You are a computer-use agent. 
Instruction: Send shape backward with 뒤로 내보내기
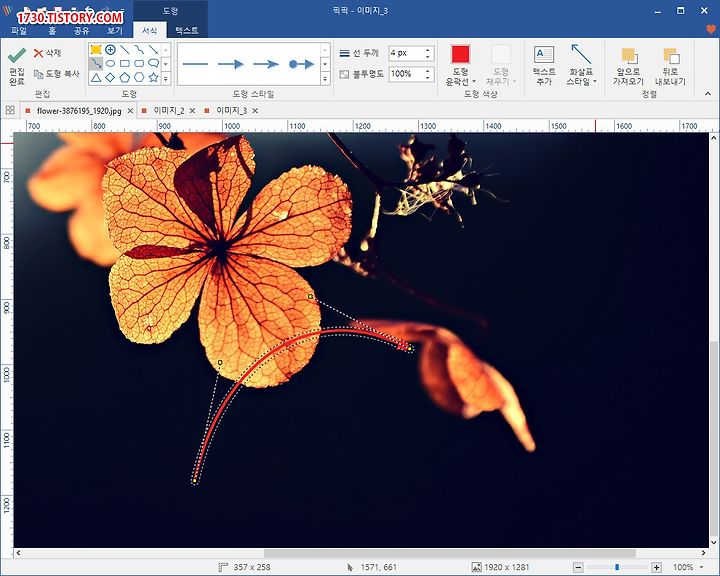pos(670,67)
